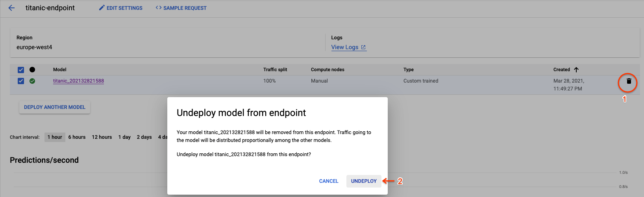Click the green status checkmark icon

coord(32,81)
